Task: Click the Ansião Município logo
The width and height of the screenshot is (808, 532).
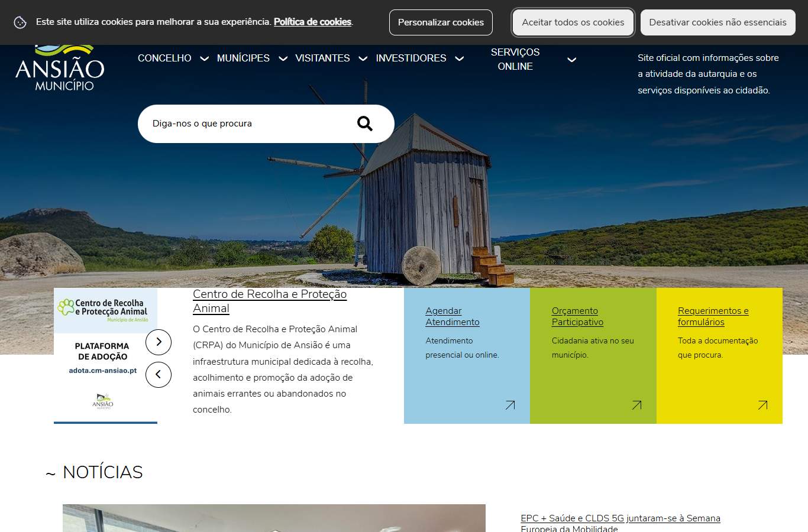Action: coord(60,67)
